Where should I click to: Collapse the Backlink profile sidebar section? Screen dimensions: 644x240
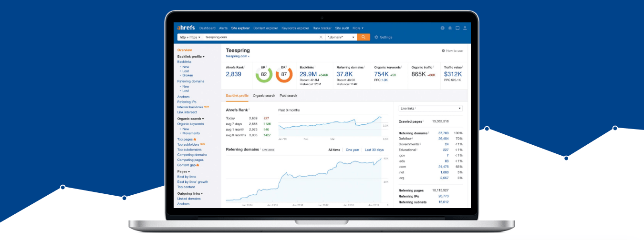(x=191, y=57)
